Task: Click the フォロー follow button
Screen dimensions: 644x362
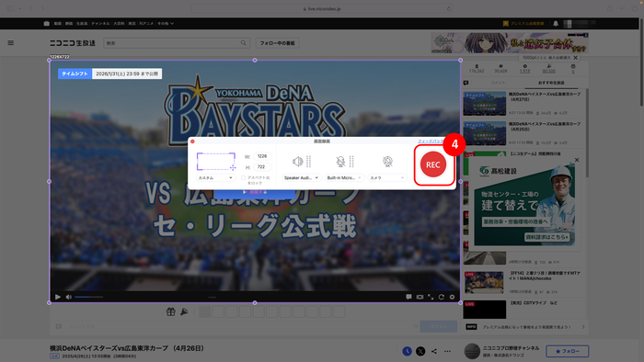Action: pos(568,351)
